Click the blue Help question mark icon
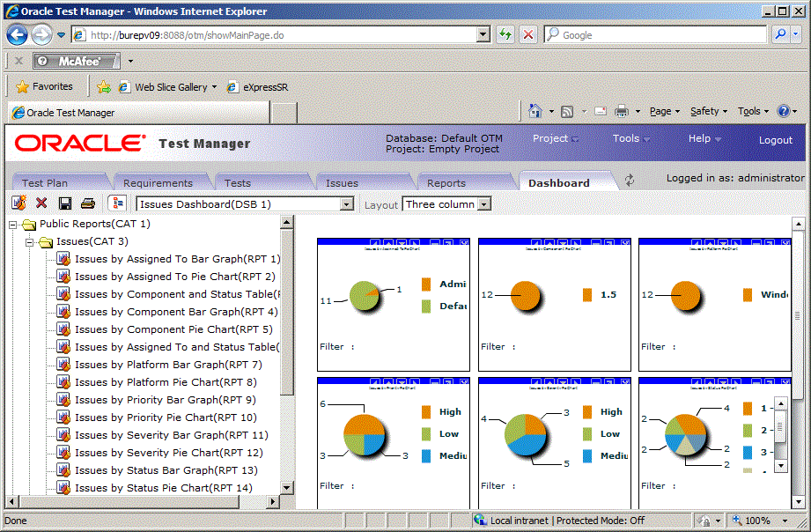The width and height of the screenshot is (811, 532). 784,111
